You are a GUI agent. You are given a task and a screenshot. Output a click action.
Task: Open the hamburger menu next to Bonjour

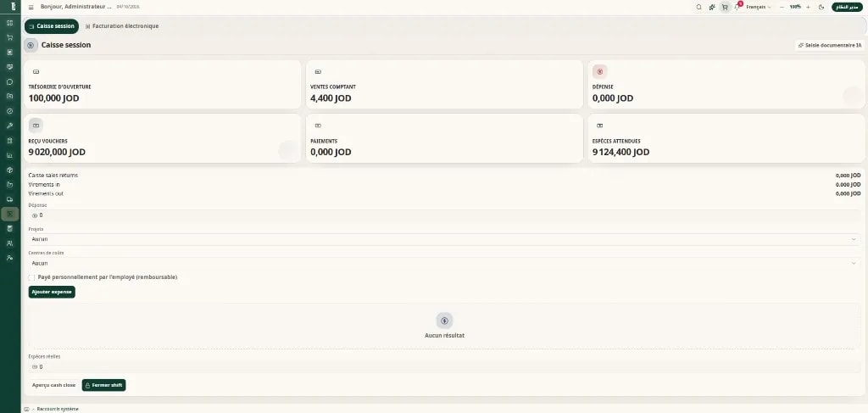(x=31, y=7)
